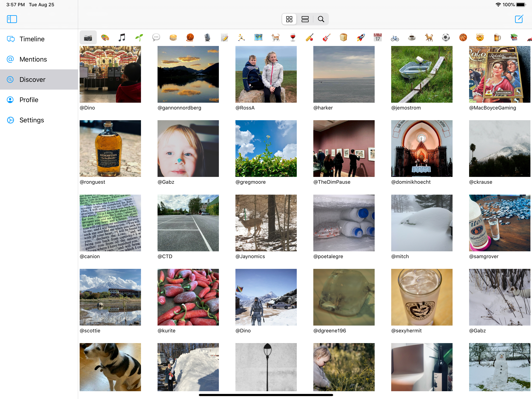Image resolution: width=532 pixels, height=399 pixels.
Task: Toggle the sidebar panel icon
Action: pos(12,19)
